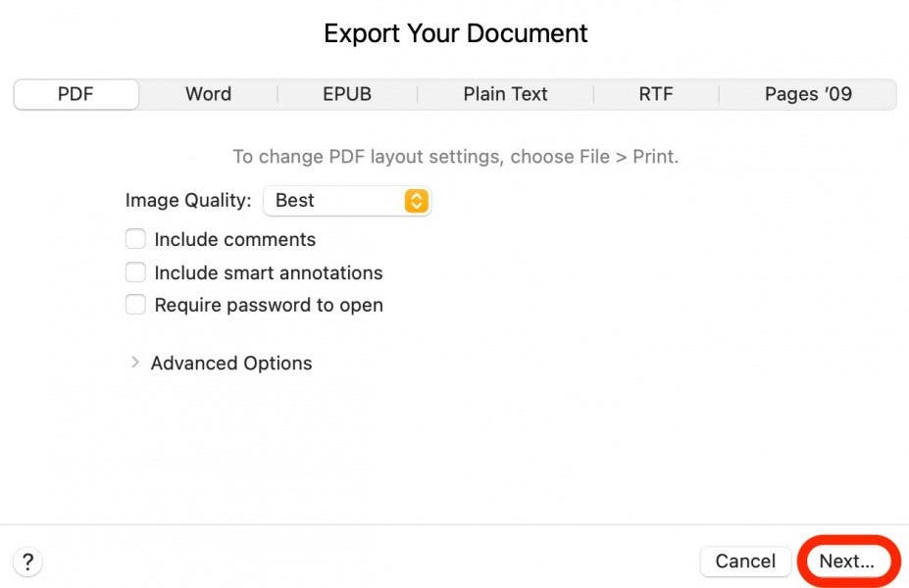Enable the Include comments checkbox

pyautogui.click(x=135, y=238)
